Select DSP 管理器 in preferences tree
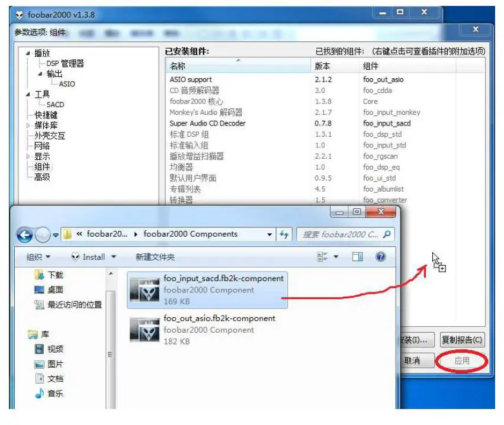 65,63
